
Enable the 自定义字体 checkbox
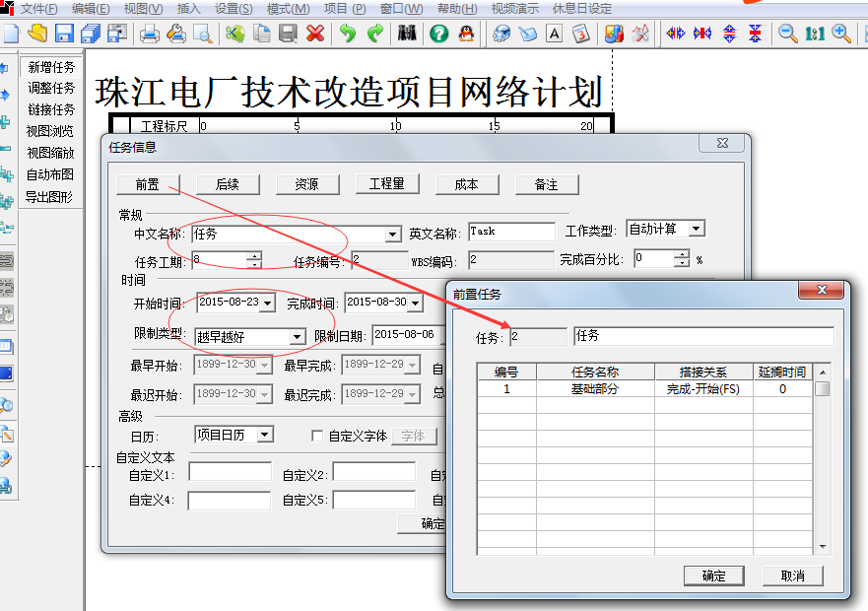pos(317,436)
